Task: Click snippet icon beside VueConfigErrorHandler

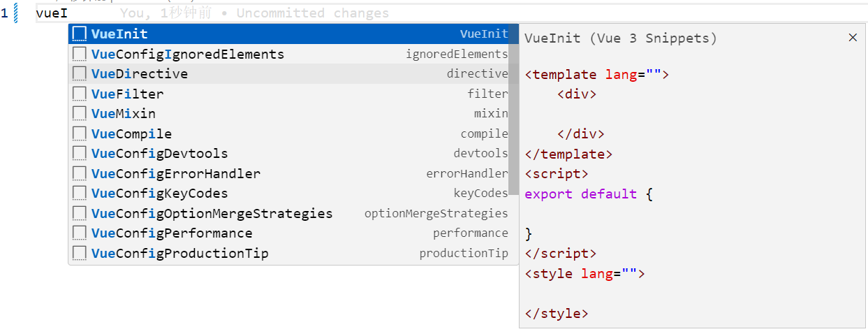Action: (x=80, y=173)
